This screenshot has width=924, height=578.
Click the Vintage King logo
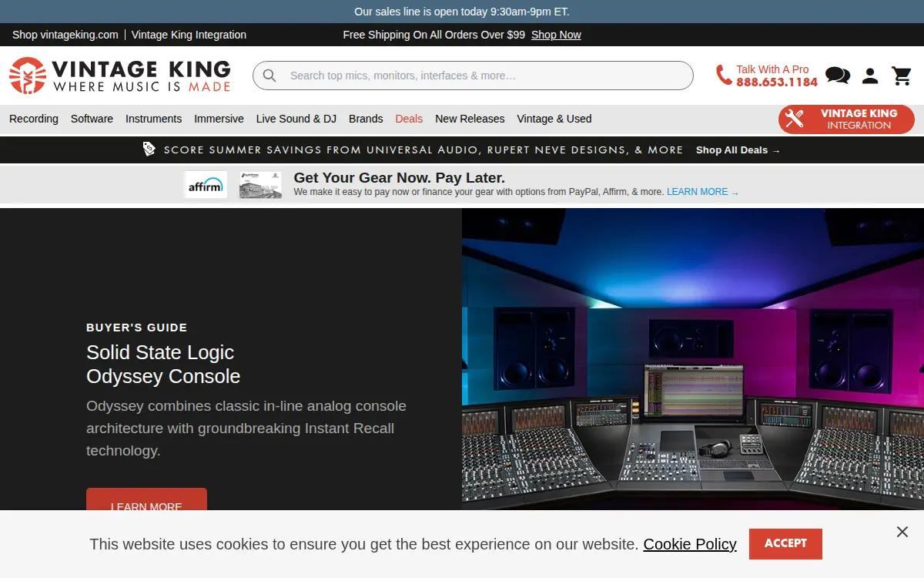(x=120, y=76)
